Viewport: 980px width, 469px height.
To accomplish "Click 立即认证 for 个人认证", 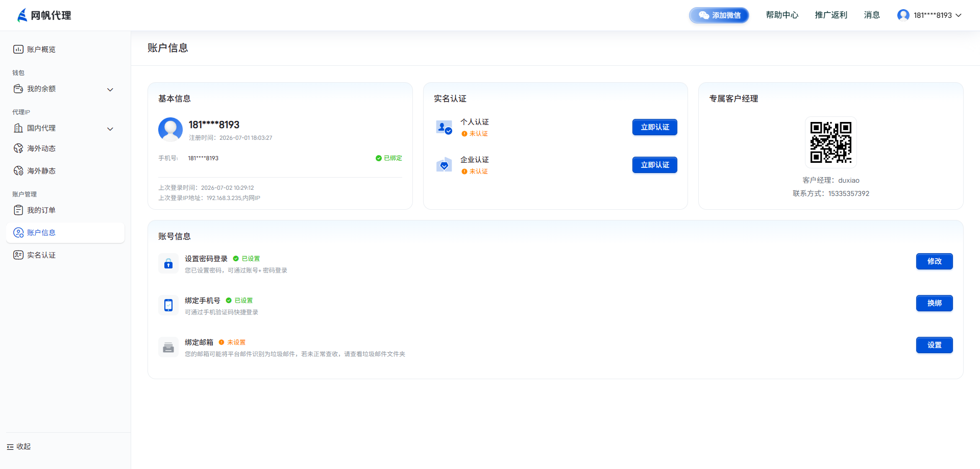I will [x=655, y=127].
